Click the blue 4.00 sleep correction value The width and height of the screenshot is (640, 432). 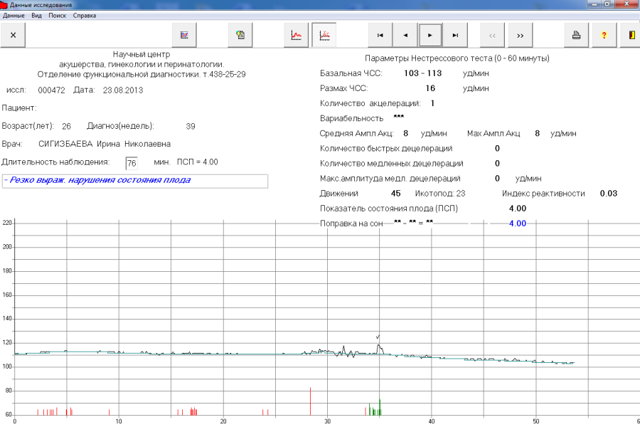pos(518,223)
